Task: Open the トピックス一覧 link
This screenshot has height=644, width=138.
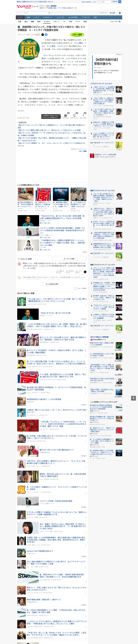Action: (x=115, y=21)
